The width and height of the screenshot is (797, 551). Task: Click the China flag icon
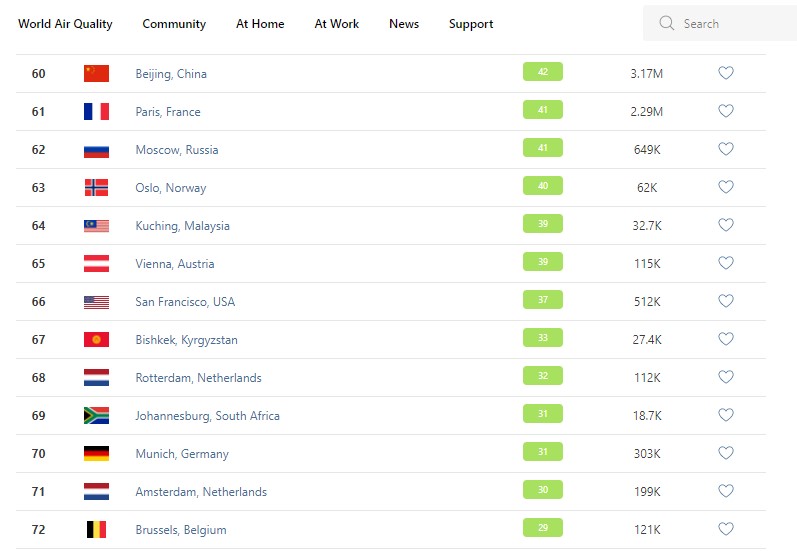pyautogui.click(x=96, y=73)
